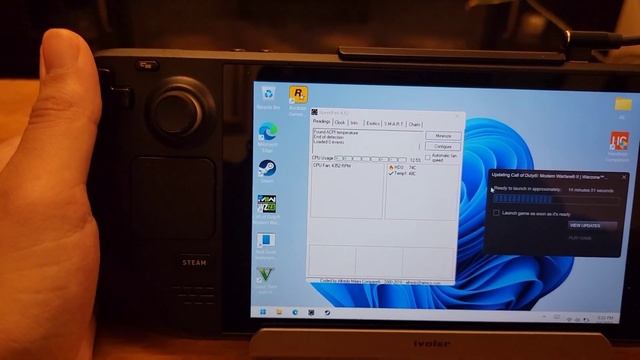640x360 pixels.
Task: Click the 'Ready to launch in approximately' text
Action: [527, 189]
